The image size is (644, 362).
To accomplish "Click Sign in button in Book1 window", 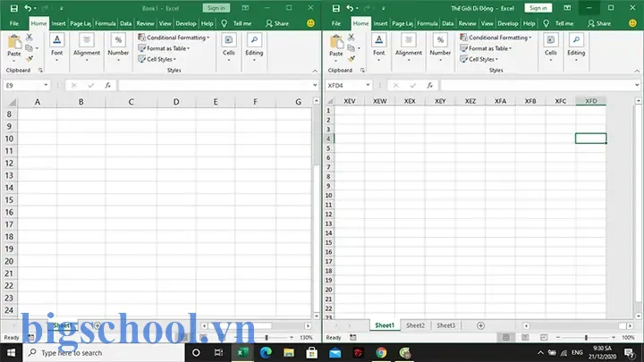I will coord(216,8).
